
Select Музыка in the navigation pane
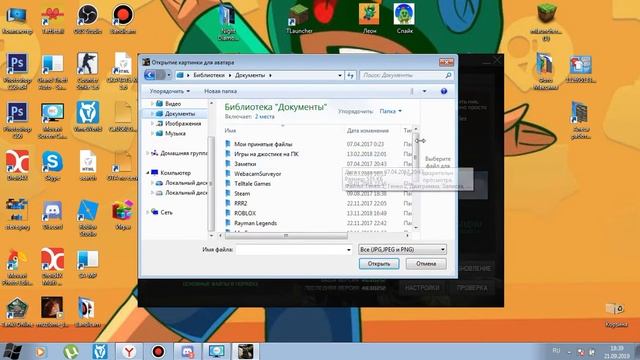tap(175, 133)
